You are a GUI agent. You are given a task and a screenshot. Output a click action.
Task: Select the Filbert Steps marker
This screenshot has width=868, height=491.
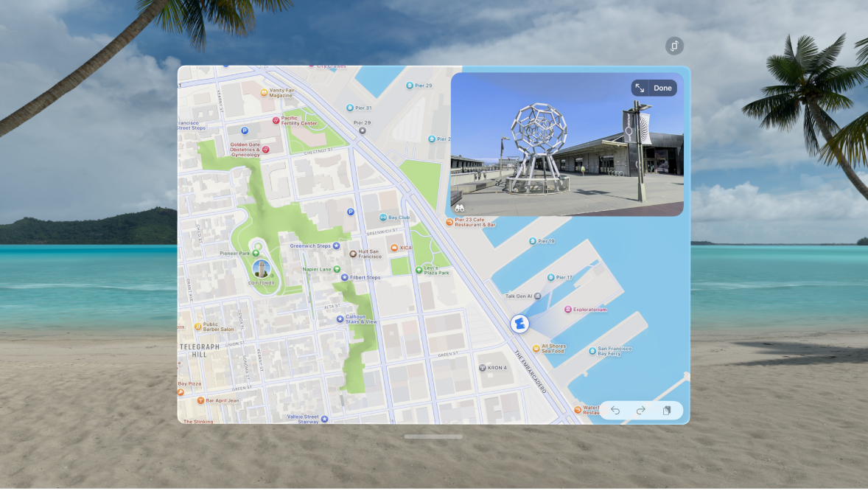click(344, 277)
